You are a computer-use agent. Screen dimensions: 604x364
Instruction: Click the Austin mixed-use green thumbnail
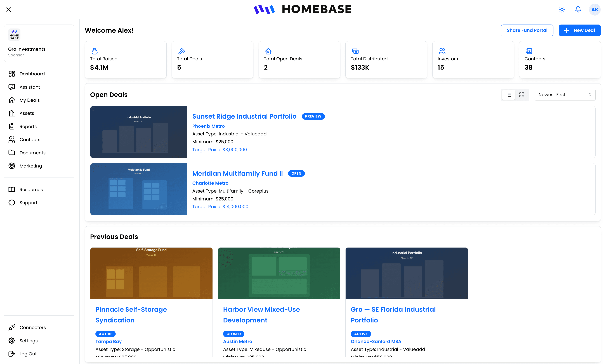[x=279, y=273]
